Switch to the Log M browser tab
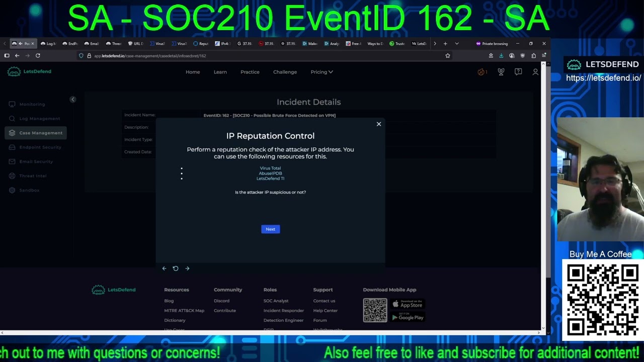 [49, 44]
